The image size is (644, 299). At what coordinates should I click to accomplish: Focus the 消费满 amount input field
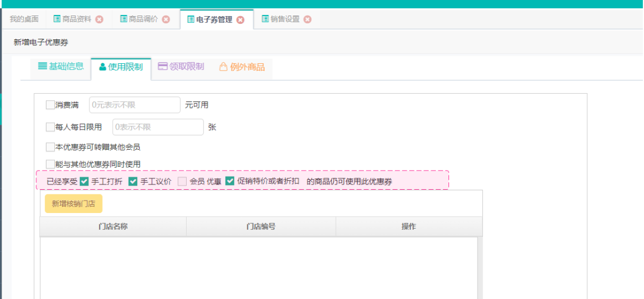pyautogui.click(x=134, y=105)
